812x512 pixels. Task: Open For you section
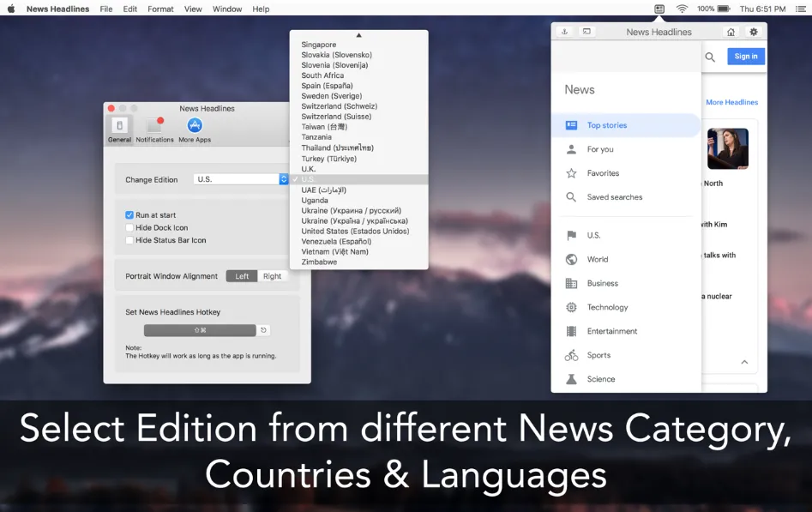pyautogui.click(x=626, y=149)
